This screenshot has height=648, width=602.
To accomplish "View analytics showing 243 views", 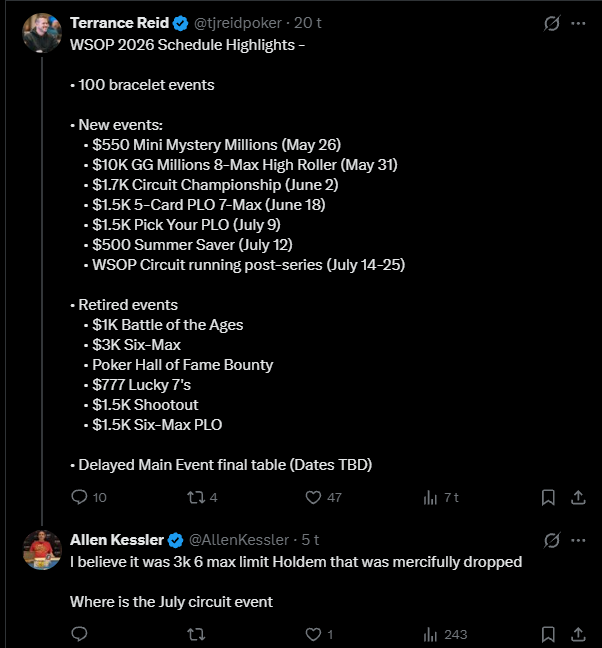I will [432, 633].
